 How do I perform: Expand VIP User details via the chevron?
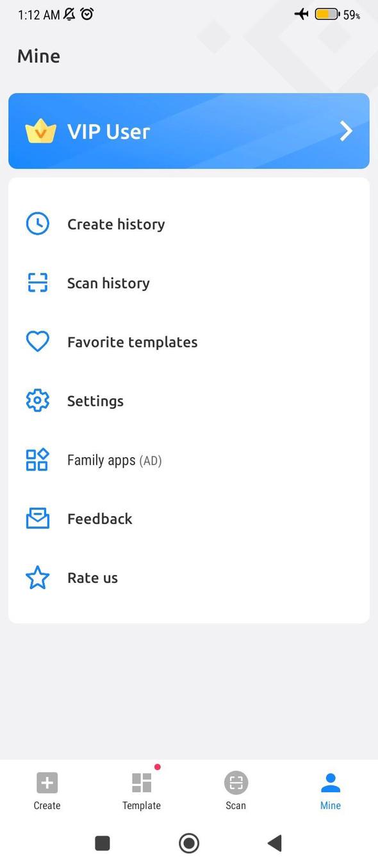pyautogui.click(x=345, y=131)
